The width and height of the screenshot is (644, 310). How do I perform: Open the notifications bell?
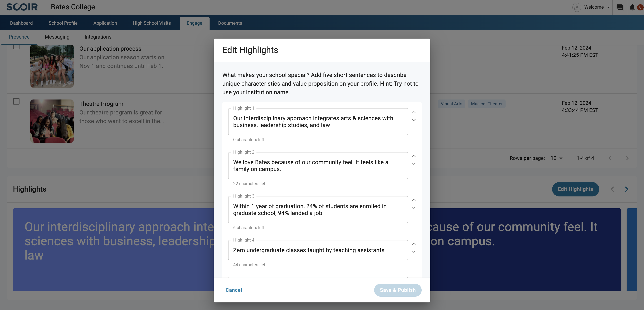tap(632, 7)
